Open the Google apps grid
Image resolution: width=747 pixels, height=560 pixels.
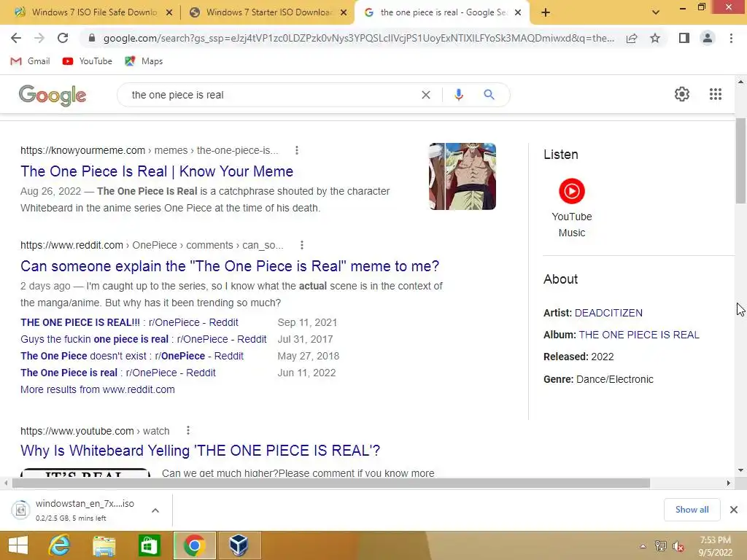click(x=716, y=94)
